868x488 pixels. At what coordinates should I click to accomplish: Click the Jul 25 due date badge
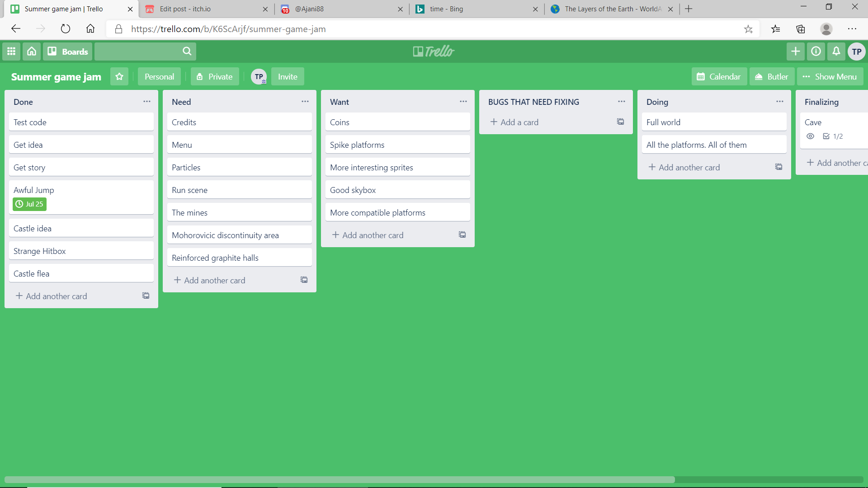point(30,204)
